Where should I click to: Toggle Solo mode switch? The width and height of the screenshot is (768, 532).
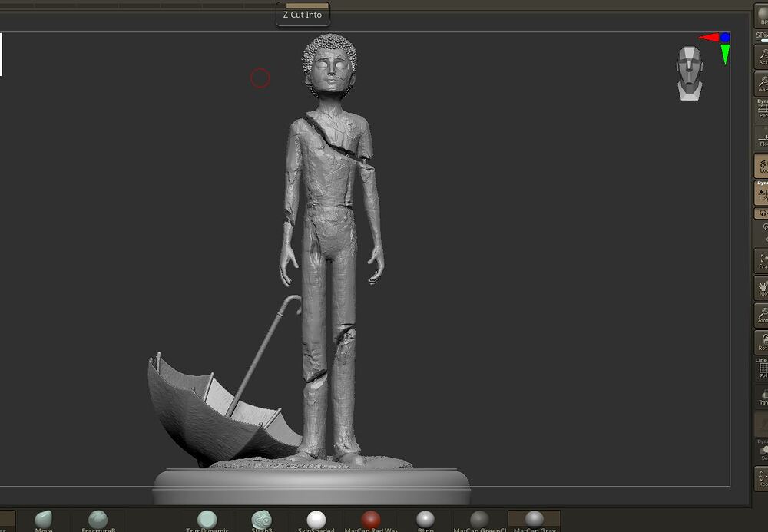tap(761, 451)
